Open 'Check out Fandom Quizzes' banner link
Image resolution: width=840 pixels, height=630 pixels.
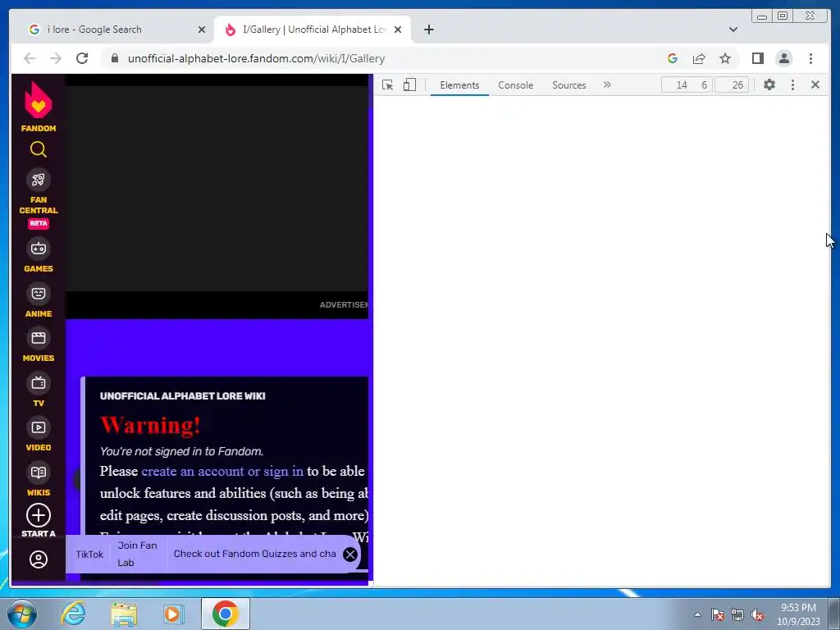[254, 554]
